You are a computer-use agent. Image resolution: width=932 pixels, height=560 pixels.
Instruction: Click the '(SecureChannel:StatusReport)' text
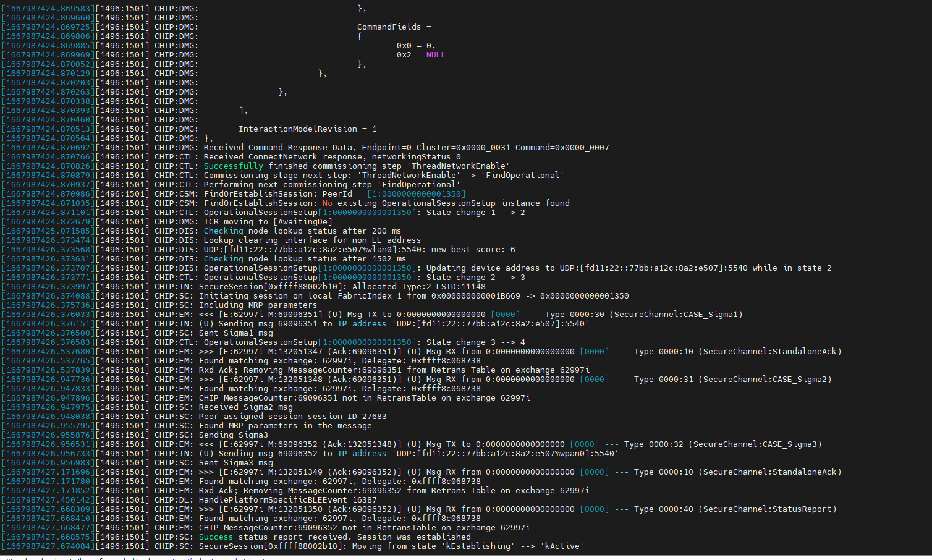pyautogui.click(x=768, y=509)
